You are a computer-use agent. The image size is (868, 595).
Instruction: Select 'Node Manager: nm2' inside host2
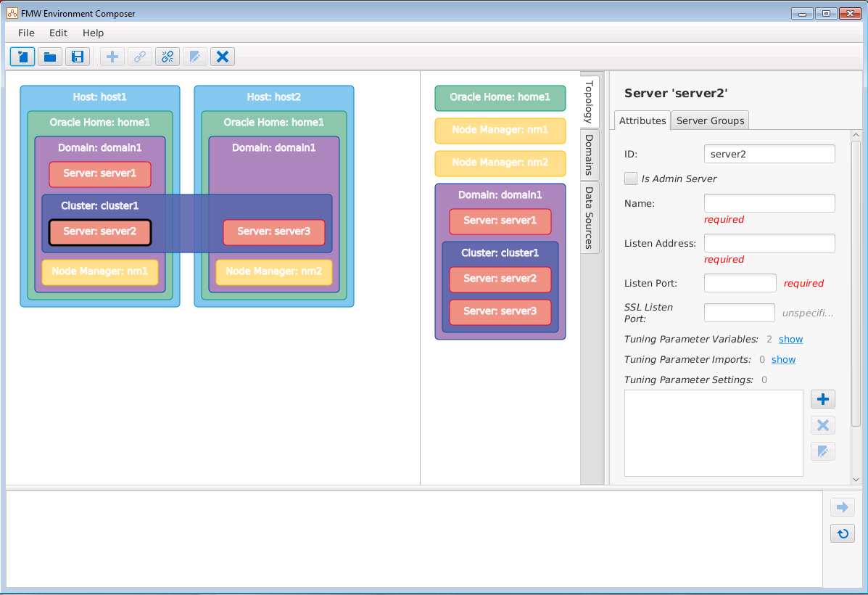pyautogui.click(x=274, y=272)
